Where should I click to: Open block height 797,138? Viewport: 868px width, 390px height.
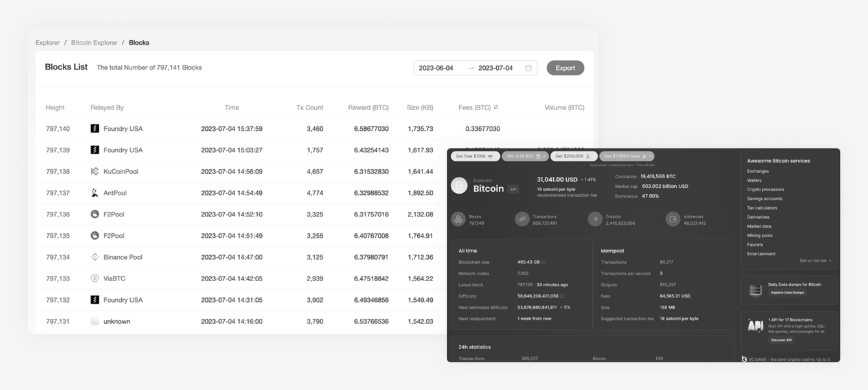click(58, 172)
